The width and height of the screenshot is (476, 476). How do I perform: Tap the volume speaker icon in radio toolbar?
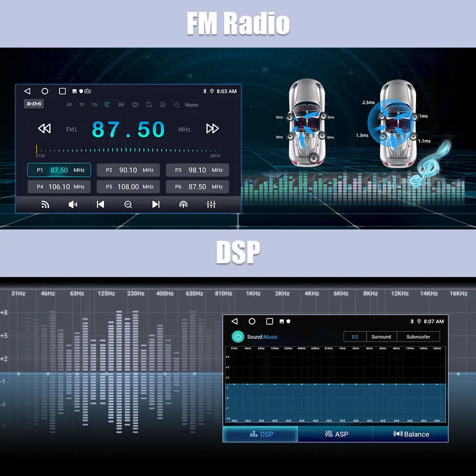click(x=72, y=204)
